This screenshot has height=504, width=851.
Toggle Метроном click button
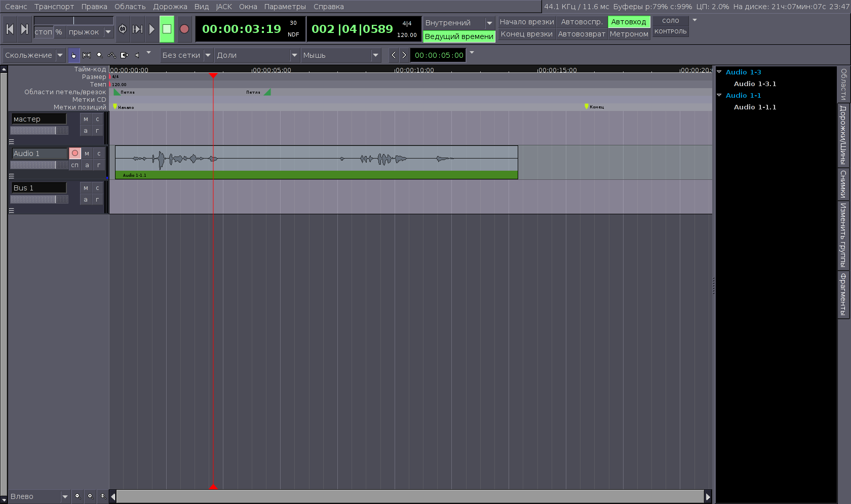coord(629,34)
